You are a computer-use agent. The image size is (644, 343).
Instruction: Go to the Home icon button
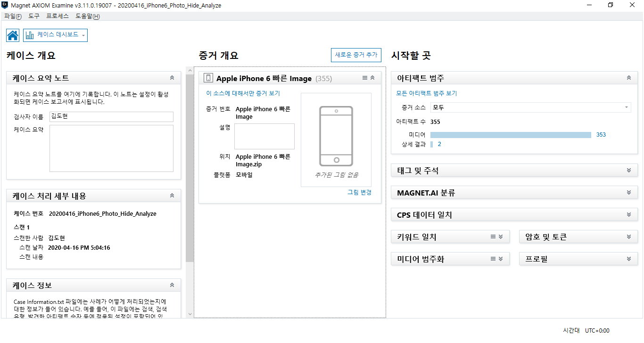pyautogui.click(x=13, y=35)
